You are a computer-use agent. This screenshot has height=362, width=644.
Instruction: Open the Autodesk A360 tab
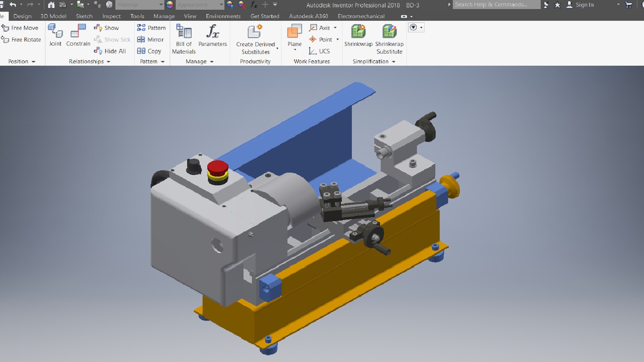309,16
